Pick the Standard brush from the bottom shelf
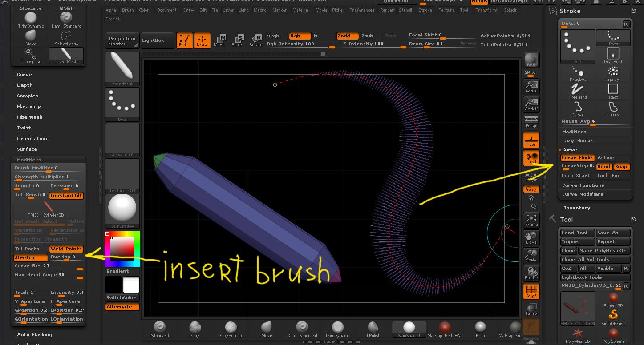The height and width of the screenshot is (345, 644). [160, 329]
